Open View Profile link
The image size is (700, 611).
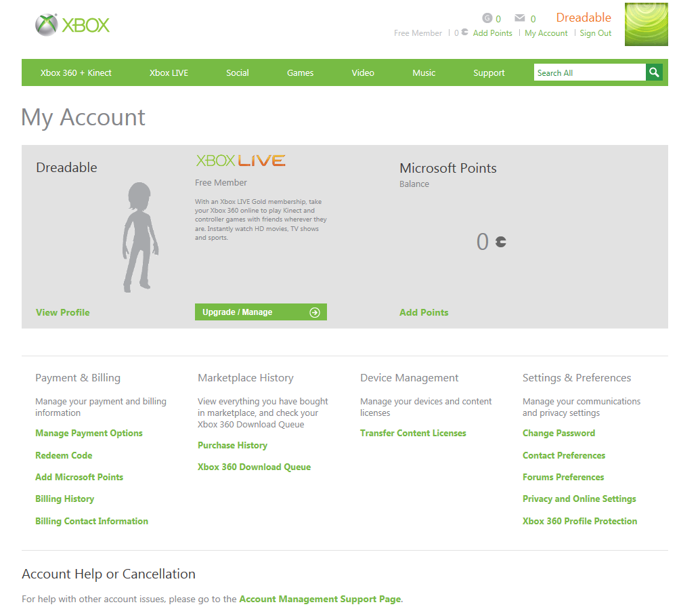[x=63, y=313]
